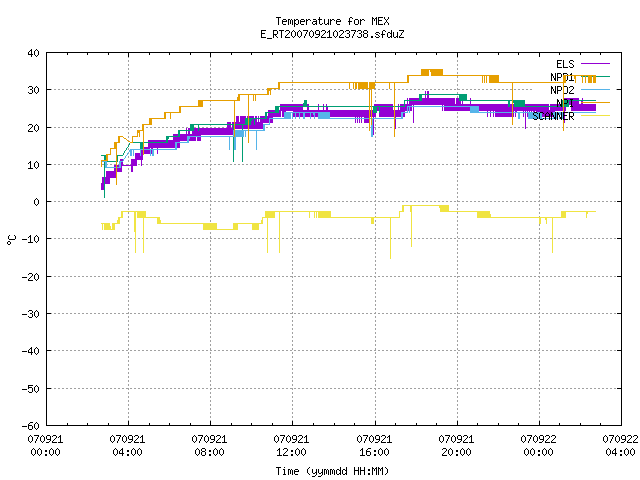This screenshot has width=640, height=480.
Task: Click the y-axis tick value 40
Action: tap(33, 53)
